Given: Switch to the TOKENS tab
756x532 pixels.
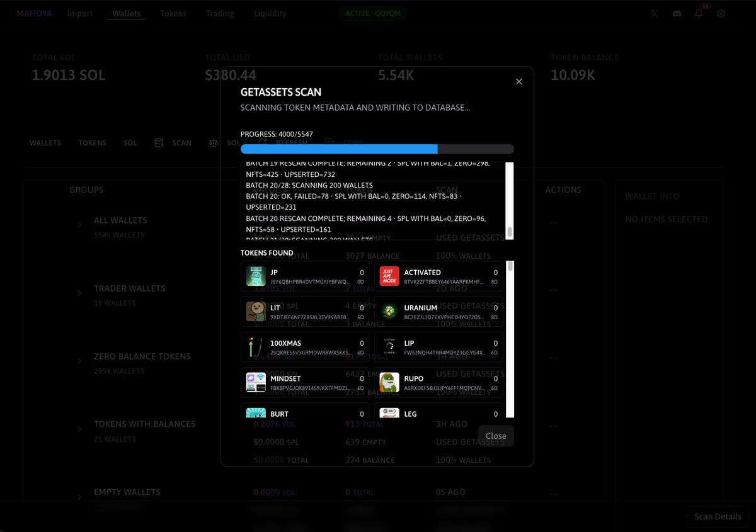Looking at the screenshot, I should (x=92, y=142).
